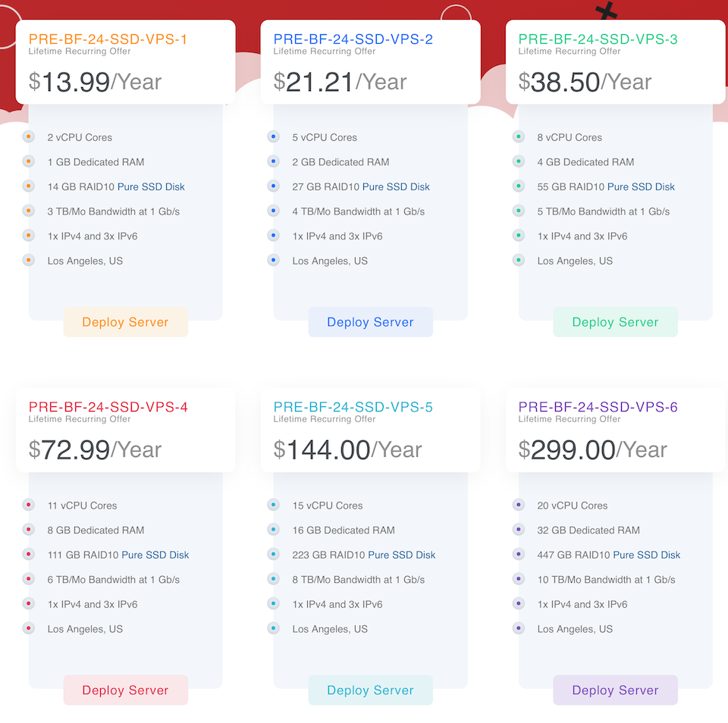
Task: Open Pure SSD Disk link beside 111 GB
Action: point(155,555)
